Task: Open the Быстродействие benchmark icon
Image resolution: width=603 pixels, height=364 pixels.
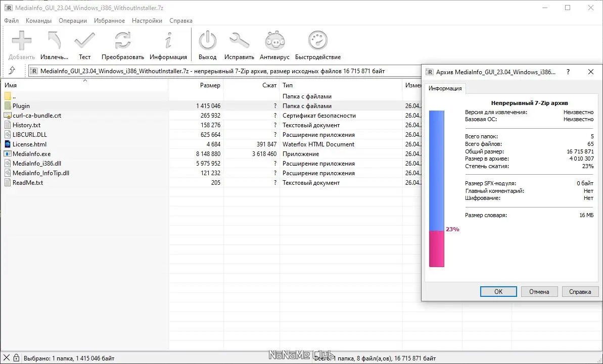Action: tap(317, 41)
